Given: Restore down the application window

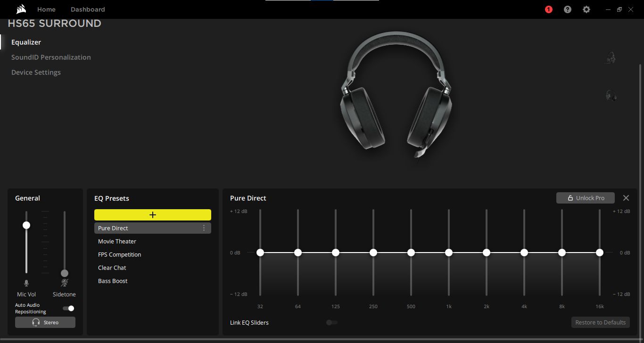Looking at the screenshot, I should [x=619, y=9].
